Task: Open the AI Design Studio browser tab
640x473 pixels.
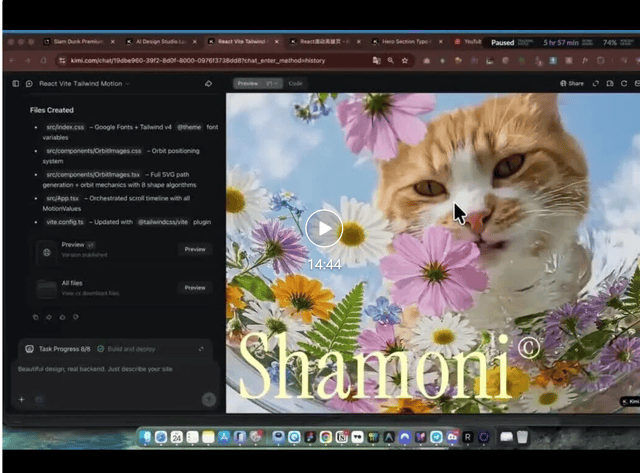Action: pyautogui.click(x=160, y=42)
